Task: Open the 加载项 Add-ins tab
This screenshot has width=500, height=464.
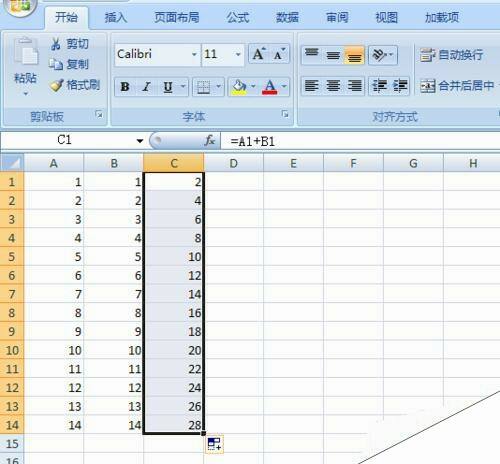Action: (x=442, y=17)
